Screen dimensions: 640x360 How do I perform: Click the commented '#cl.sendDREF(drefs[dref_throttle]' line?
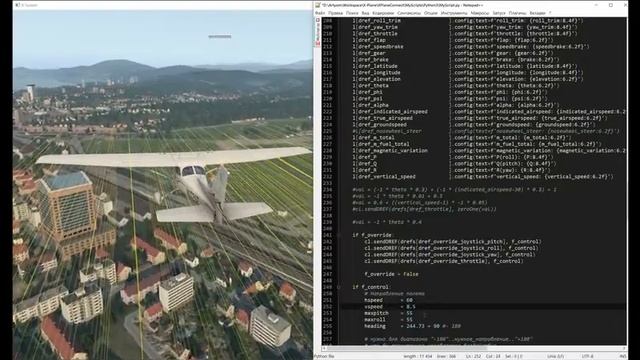[424, 209]
